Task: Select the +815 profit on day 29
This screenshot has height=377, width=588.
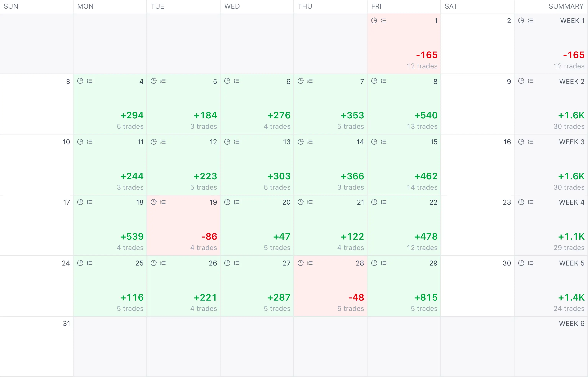Action: tap(425, 298)
